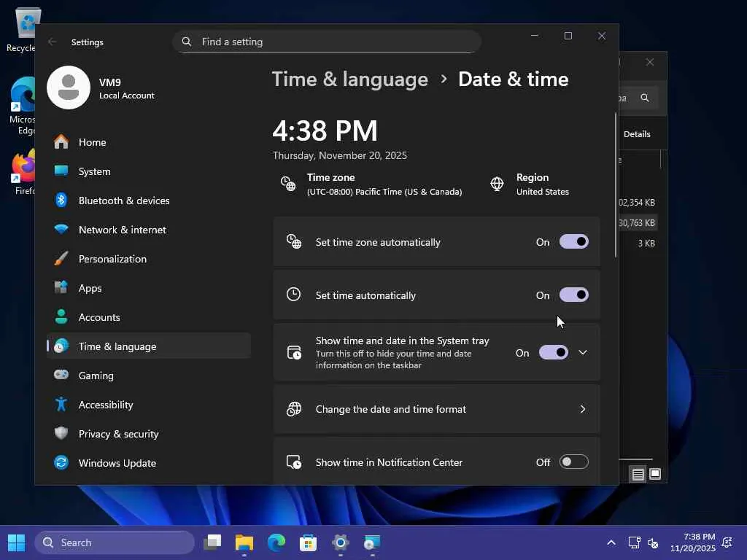Click the network icon in system tray

click(634, 542)
